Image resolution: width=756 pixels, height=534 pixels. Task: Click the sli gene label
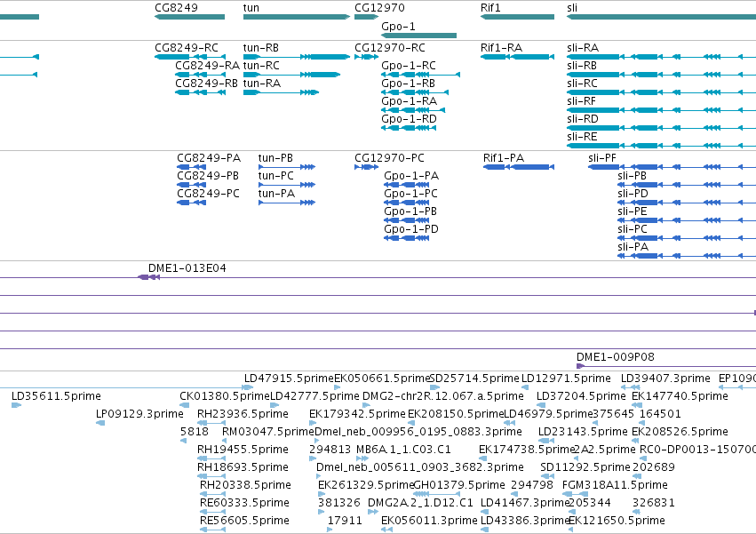572,8
